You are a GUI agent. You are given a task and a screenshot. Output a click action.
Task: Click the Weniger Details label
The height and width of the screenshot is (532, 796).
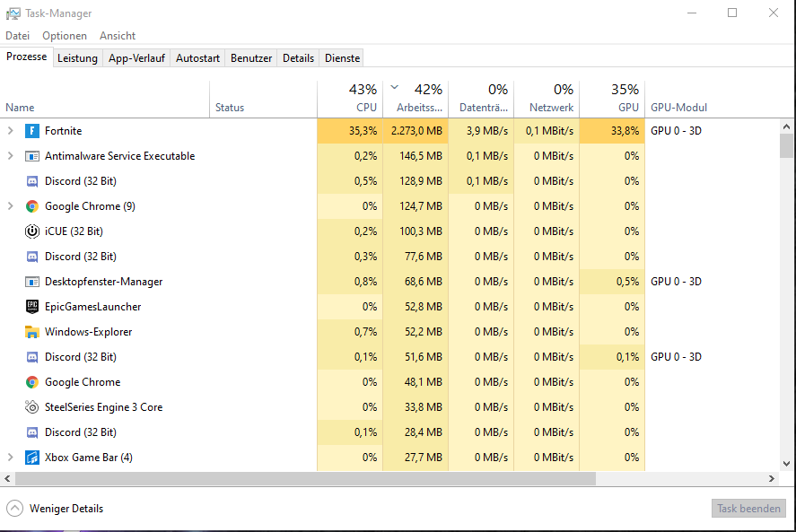pyautogui.click(x=66, y=509)
